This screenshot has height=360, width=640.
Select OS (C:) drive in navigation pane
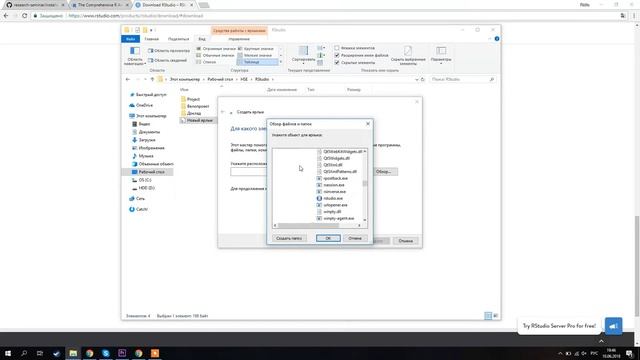(x=141, y=180)
